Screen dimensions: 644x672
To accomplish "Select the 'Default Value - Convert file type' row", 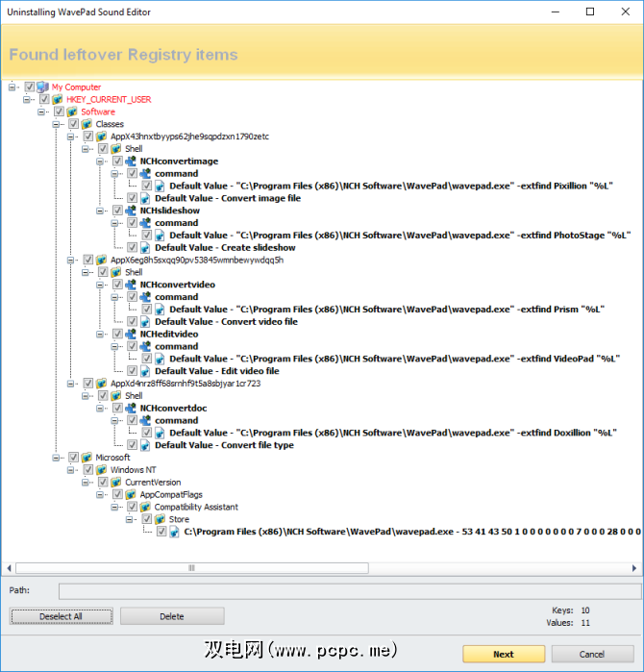I will pos(224,445).
